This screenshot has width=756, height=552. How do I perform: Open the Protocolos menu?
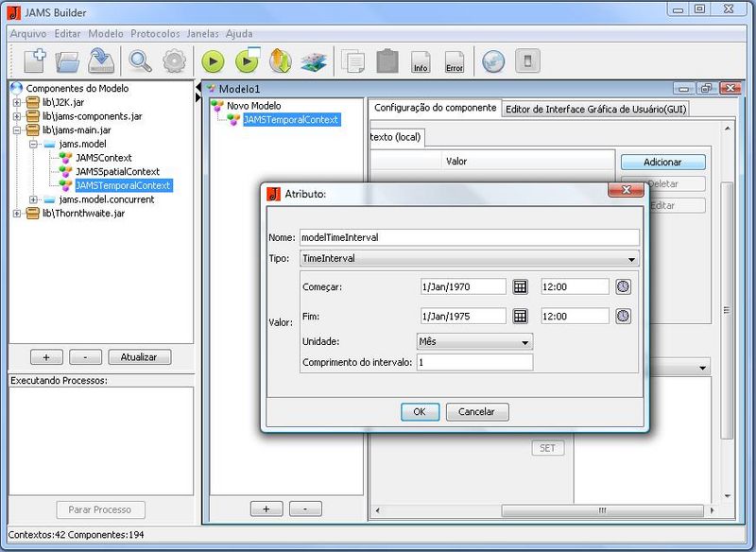[x=155, y=33]
